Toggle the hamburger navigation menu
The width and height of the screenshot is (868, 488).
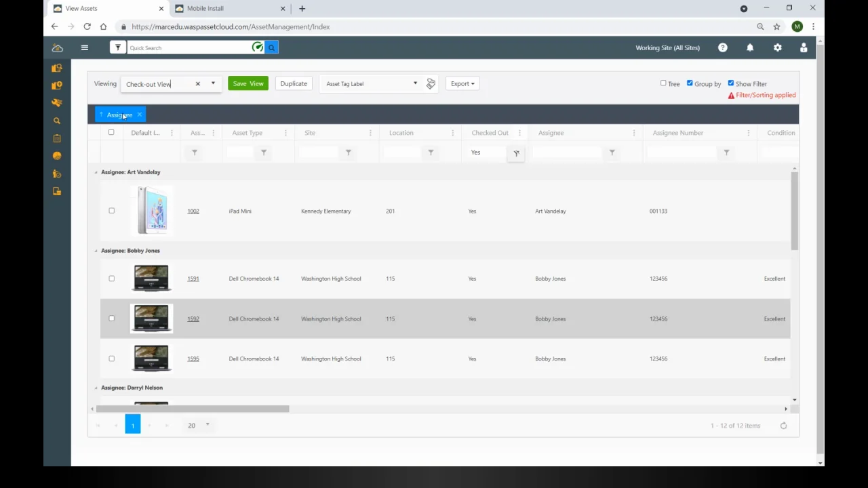point(85,48)
